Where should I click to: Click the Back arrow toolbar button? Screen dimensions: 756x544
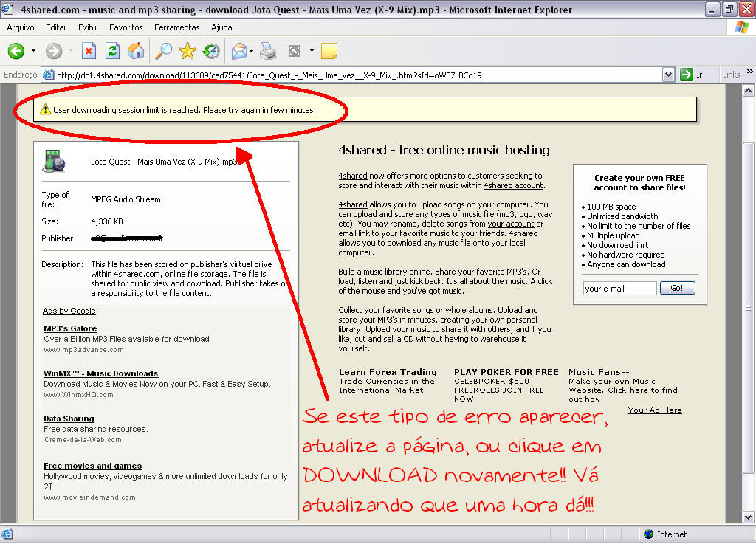[16, 51]
